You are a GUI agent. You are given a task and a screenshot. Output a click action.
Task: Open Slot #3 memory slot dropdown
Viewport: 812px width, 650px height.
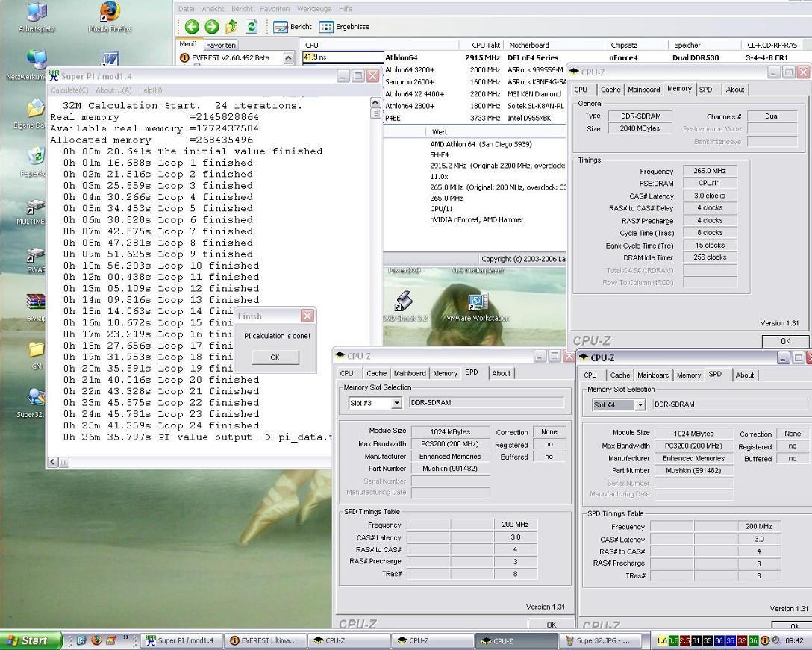point(396,403)
